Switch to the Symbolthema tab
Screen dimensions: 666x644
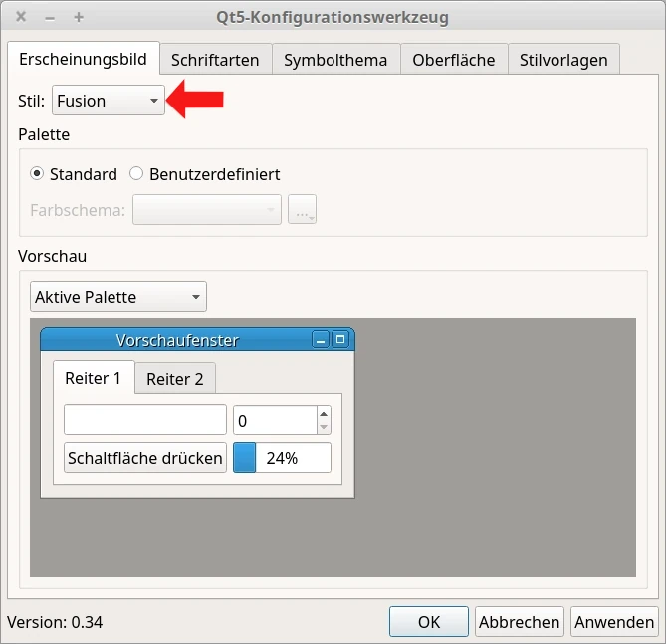335,60
